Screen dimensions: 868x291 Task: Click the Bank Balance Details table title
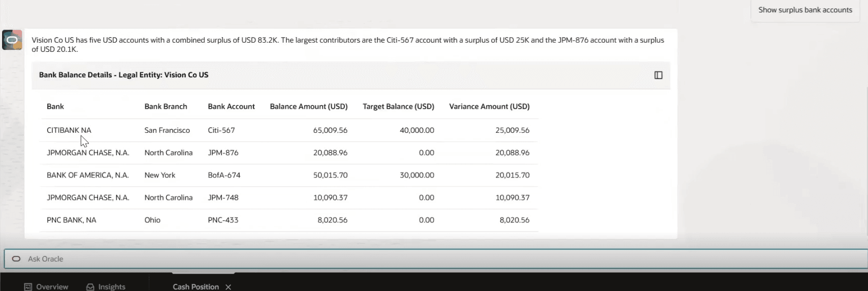pos(123,75)
